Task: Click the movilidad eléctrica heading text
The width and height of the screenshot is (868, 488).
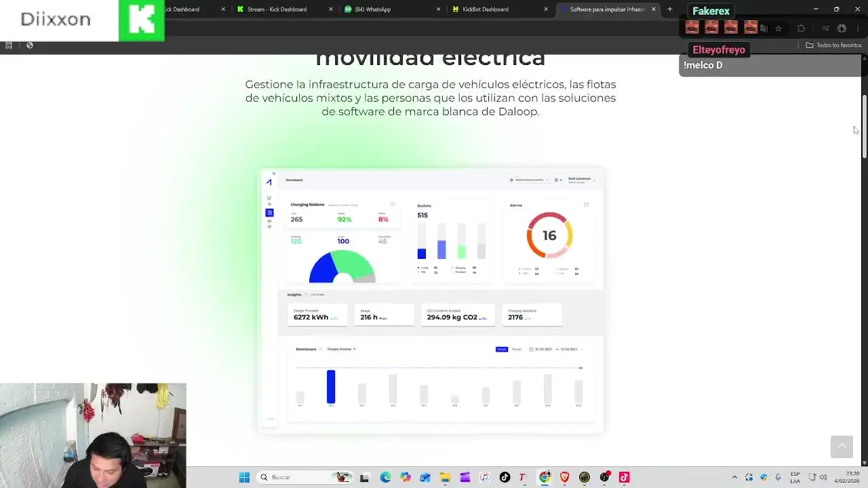Action: tap(431, 59)
